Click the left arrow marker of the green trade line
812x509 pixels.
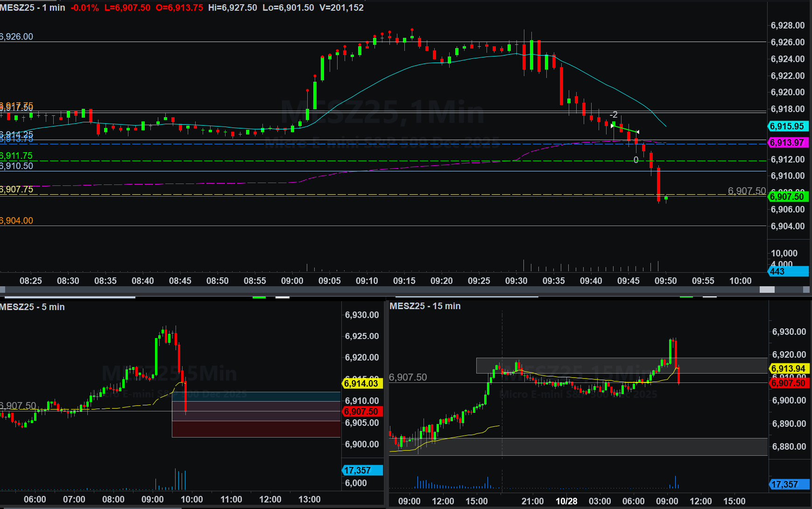(x=613, y=125)
